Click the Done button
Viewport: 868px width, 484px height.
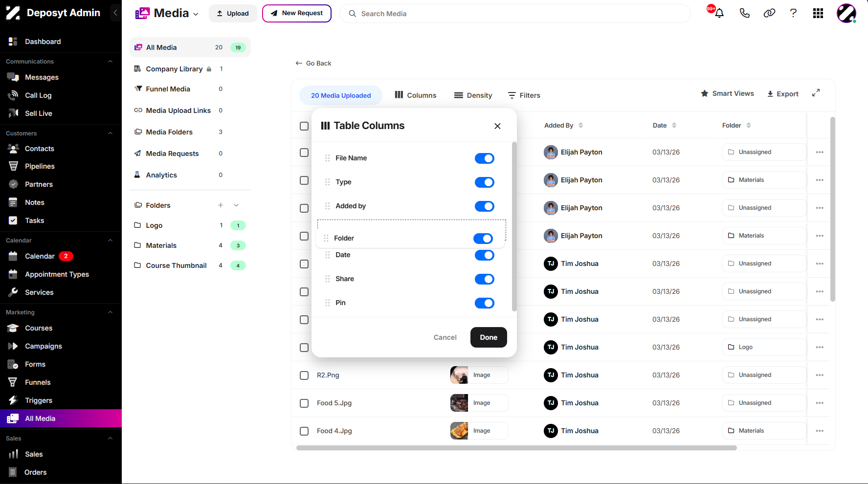(489, 337)
